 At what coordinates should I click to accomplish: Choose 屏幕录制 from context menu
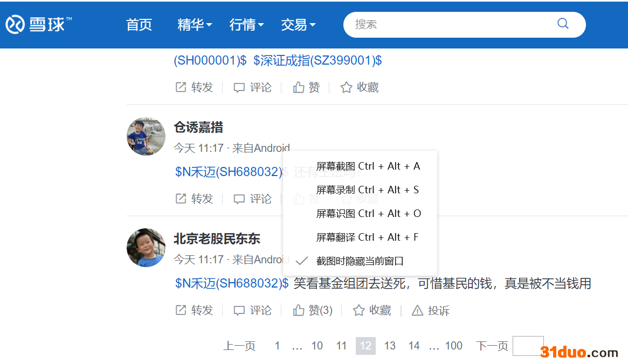tap(367, 190)
